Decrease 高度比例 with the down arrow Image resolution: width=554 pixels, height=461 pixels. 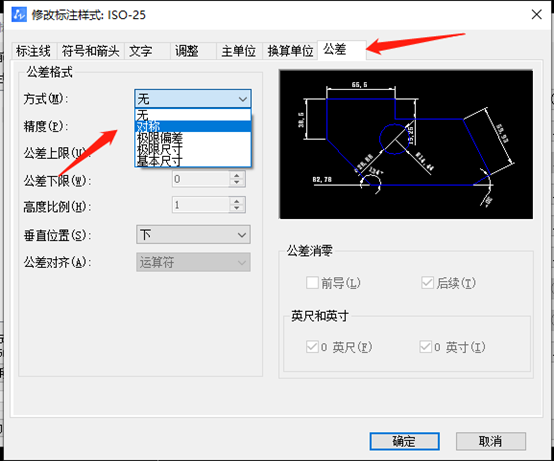click(x=237, y=208)
